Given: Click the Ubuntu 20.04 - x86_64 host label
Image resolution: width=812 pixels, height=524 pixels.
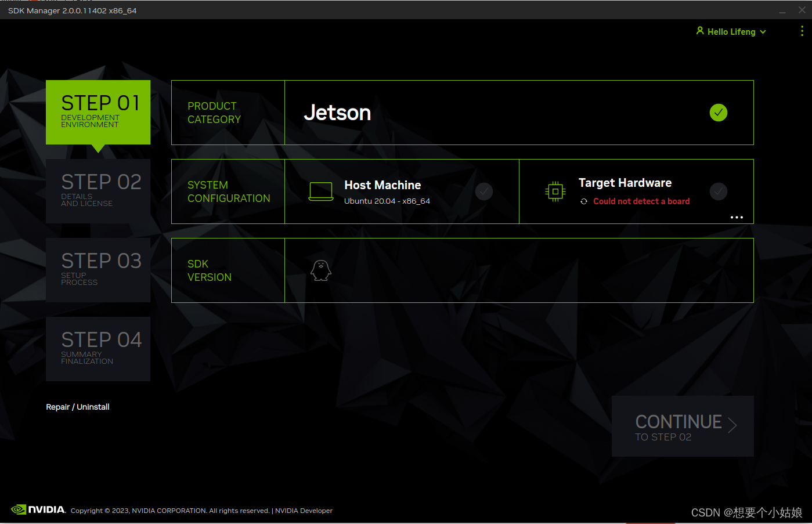Looking at the screenshot, I should tap(387, 201).
